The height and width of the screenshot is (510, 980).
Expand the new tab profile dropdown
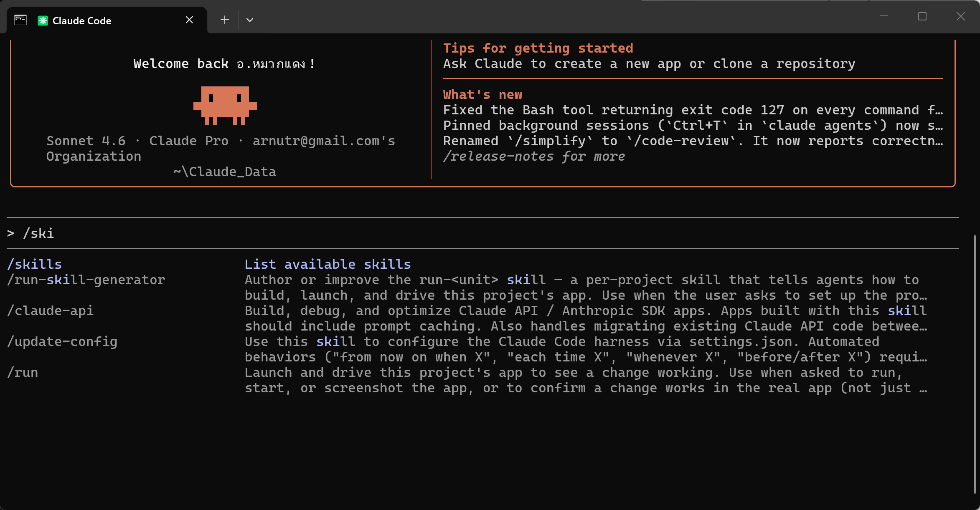[250, 20]
